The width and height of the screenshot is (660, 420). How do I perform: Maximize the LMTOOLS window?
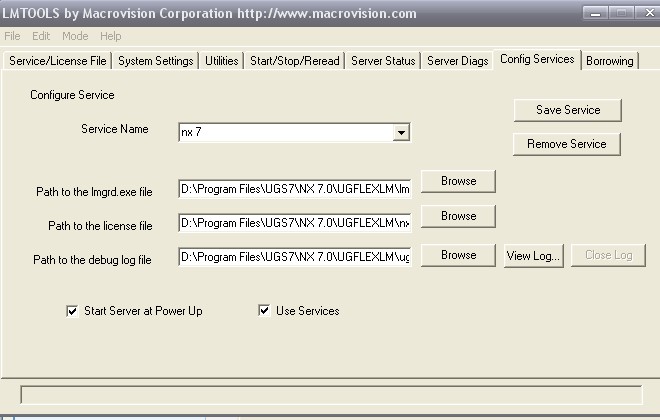pos(621,13)
